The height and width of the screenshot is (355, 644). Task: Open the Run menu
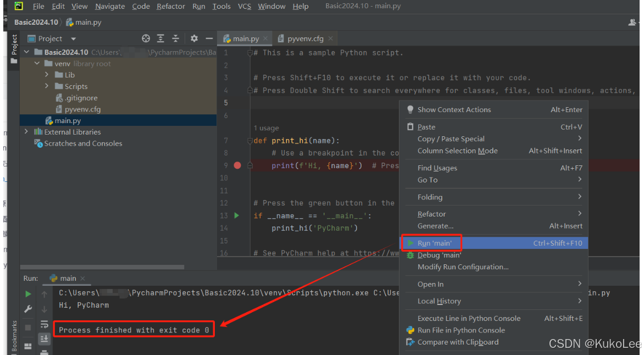[199, 6]
